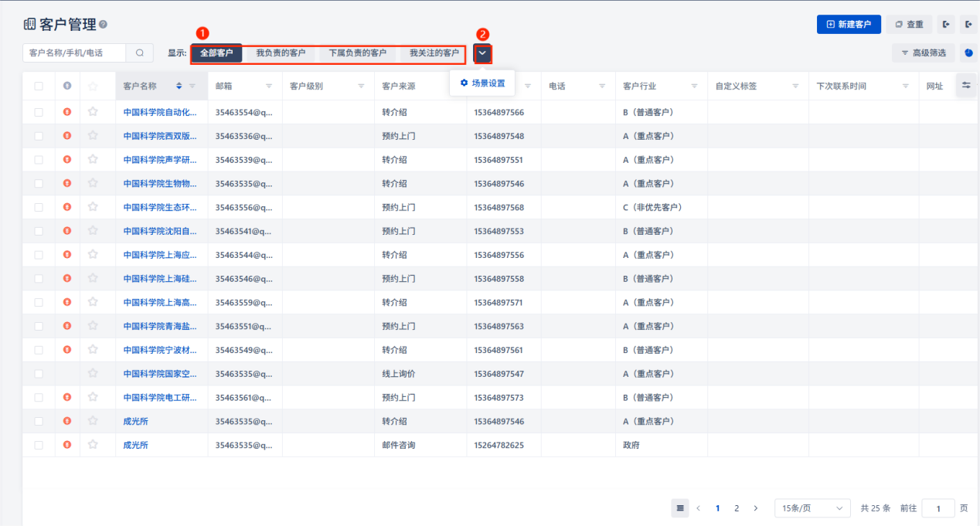Image resolution: width=980 pixels, height=526 pixels.
Task: Click the 新建客户 button
Action: coord(849,25)
